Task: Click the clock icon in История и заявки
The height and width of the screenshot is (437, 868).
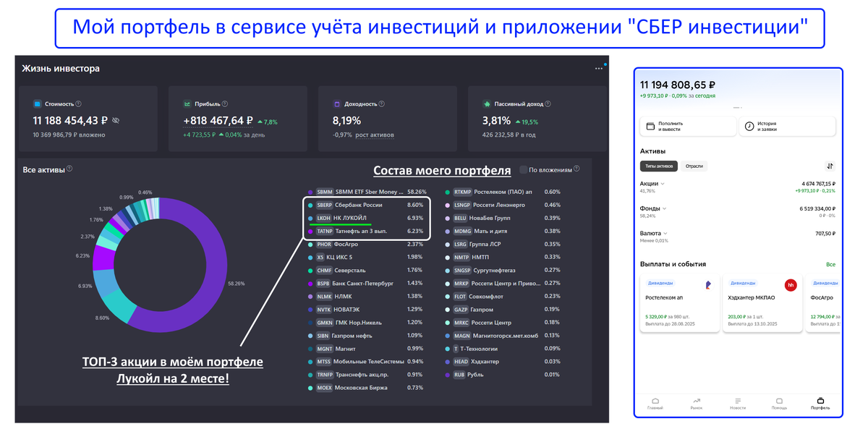Action: 749,126
